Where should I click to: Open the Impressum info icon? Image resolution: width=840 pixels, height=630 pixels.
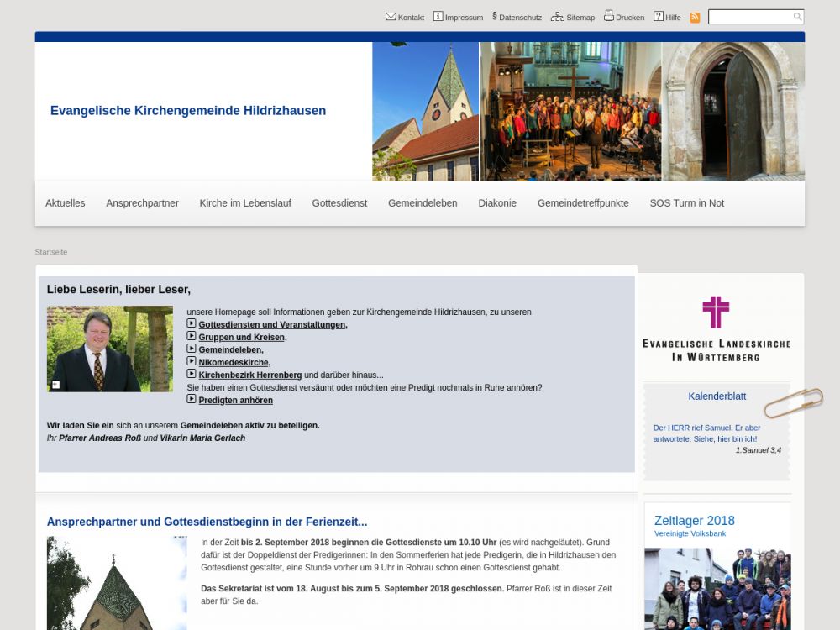pos(438,16)
